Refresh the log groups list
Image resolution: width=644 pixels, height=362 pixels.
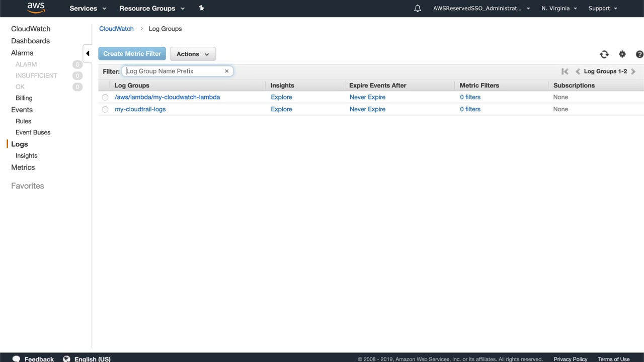(x=604, y=54)
